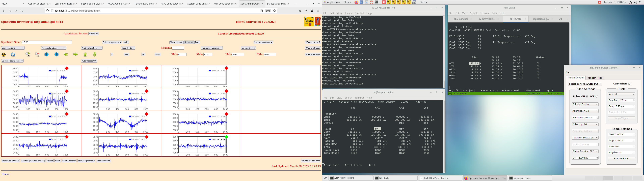Click the green up arrow icon
The image size is (644, 181).
click(85, 54)
